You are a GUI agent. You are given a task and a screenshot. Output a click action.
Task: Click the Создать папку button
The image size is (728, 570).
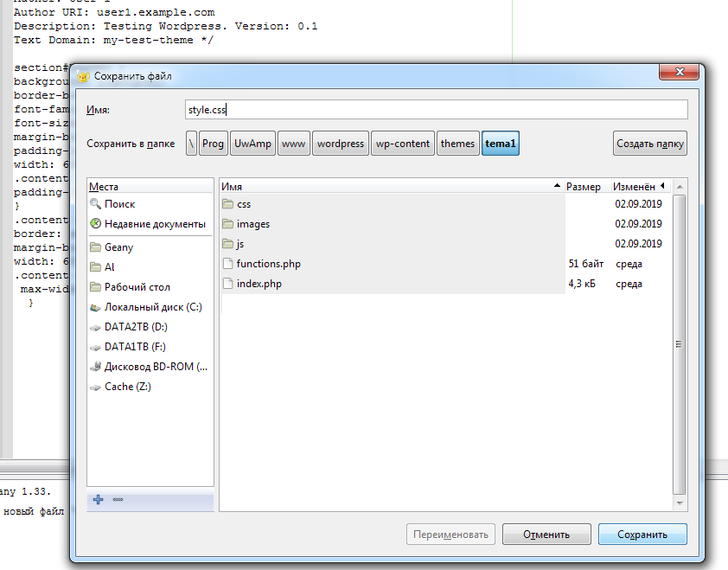coord(650,144)
